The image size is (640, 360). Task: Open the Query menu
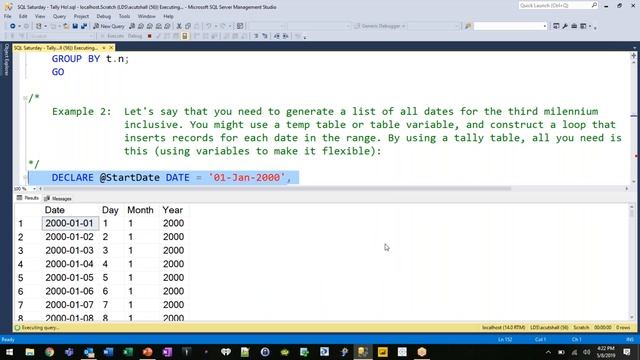point(59,16)
